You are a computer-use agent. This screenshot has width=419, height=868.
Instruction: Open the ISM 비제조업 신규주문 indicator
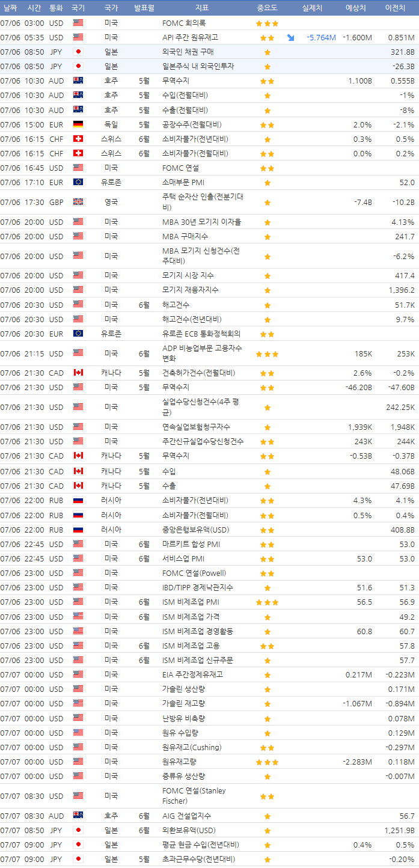click(x=198, y=660)
